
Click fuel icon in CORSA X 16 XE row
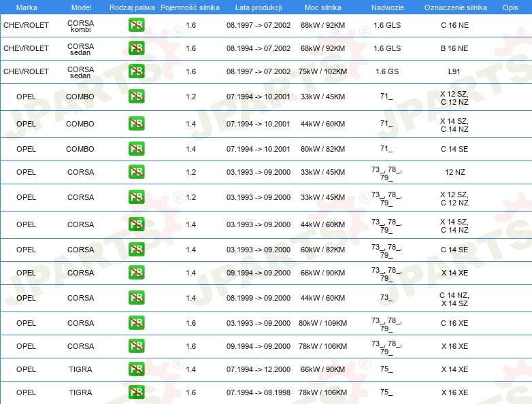click(136, 346)
